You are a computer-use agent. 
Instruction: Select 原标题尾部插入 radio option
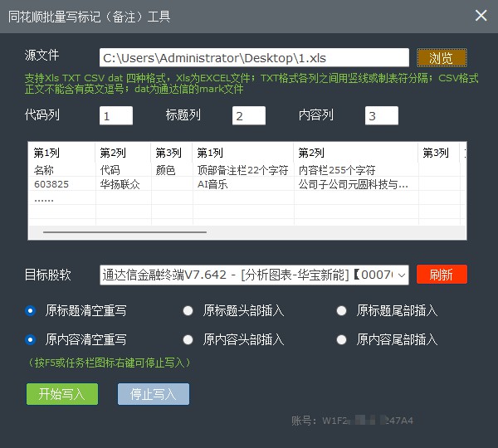(341, 311)
